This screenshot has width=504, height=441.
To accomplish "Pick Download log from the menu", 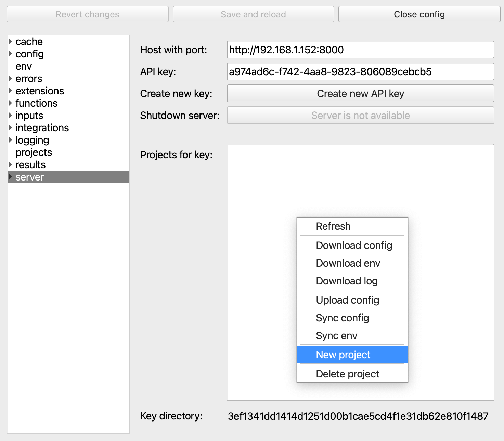I will [x=347, y=281].
